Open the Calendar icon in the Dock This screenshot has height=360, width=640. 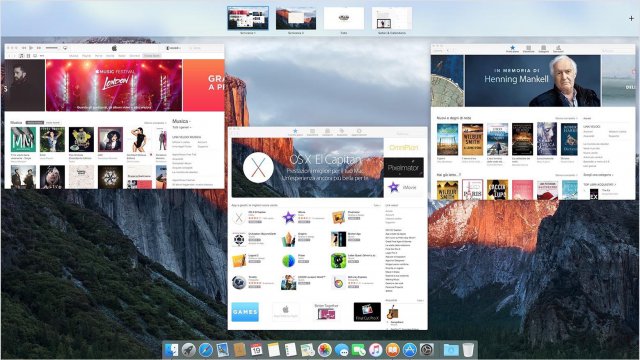[256, 350]
